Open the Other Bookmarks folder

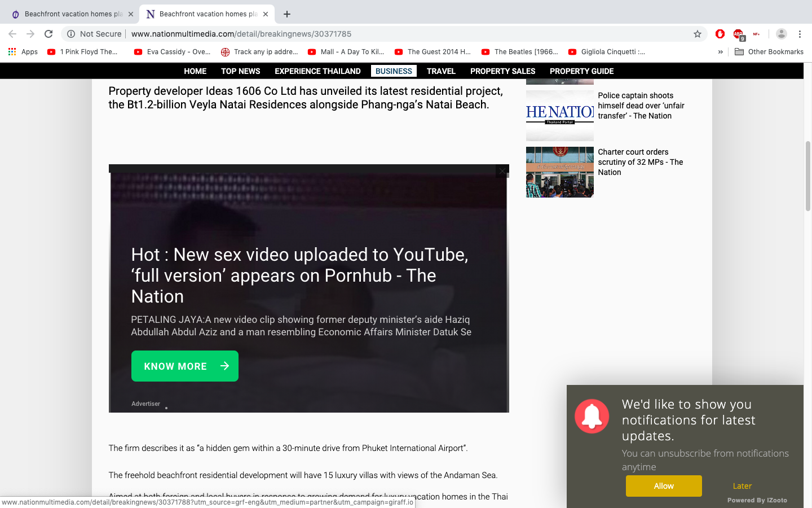tap(769, 51)
